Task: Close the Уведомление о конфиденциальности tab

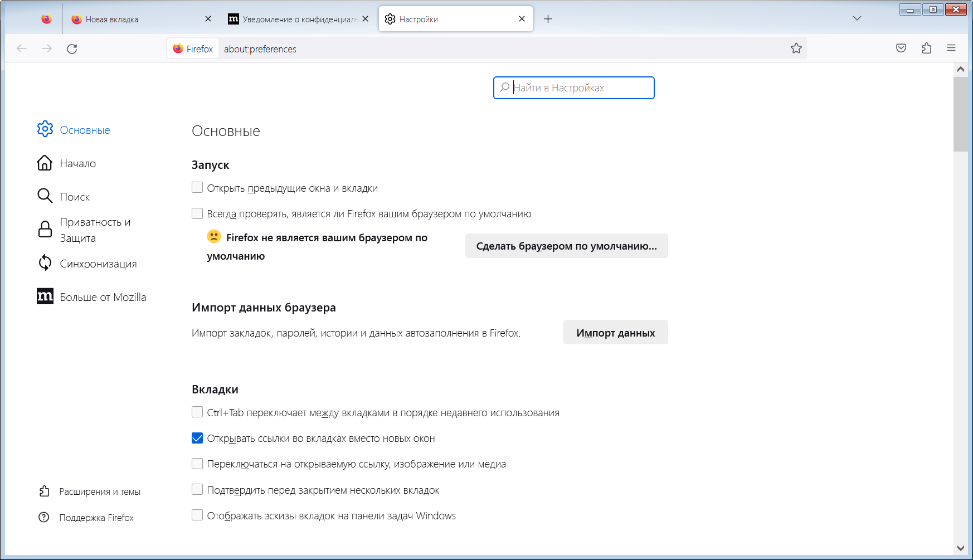Action: (x=365, y=19)
